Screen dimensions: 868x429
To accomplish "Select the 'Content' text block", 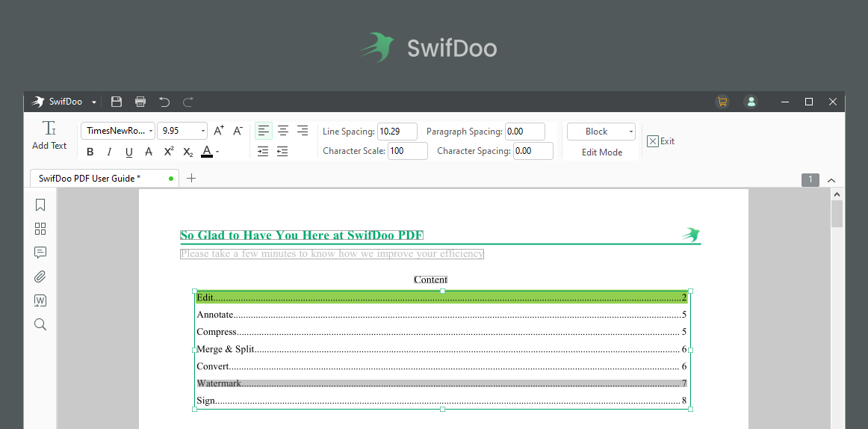I will point(431,280).
